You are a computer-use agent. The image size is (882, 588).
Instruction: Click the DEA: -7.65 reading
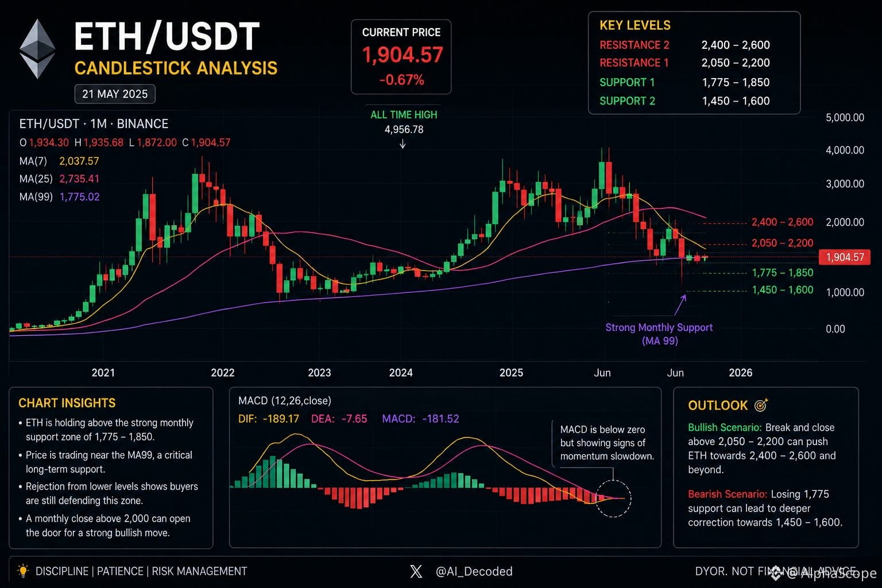click(339, 419)
